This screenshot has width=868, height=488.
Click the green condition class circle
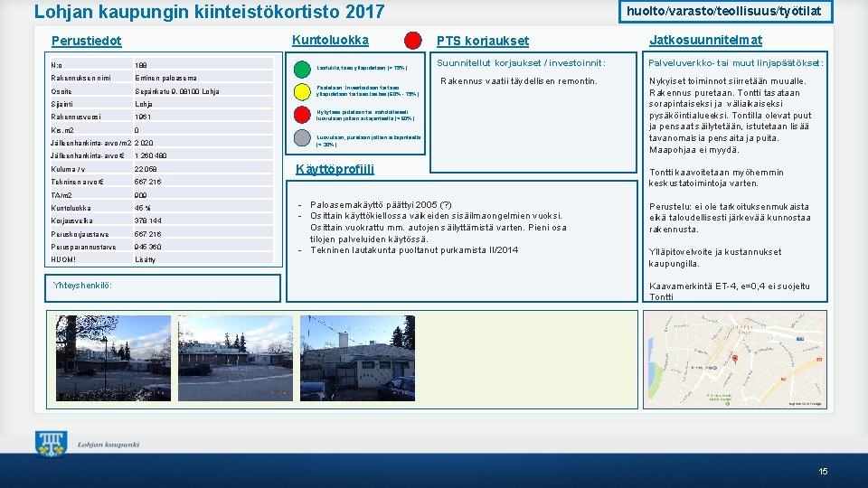[x=302, y=70]
